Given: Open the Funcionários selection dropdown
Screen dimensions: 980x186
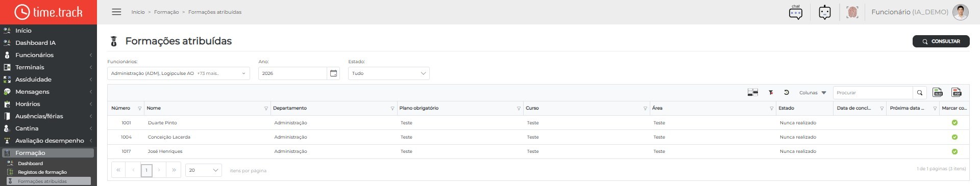Looking at the screenshot, I should [x=179, y=73].
